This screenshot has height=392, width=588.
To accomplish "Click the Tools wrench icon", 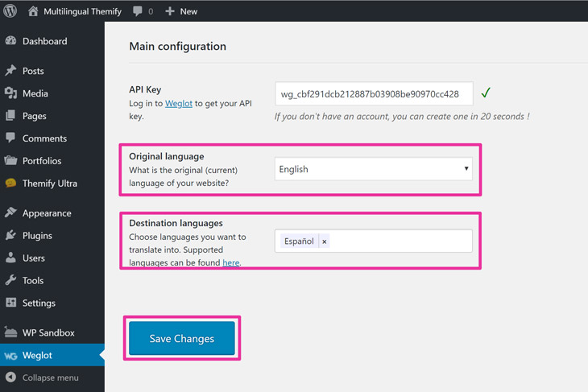I will pos(11,280).
